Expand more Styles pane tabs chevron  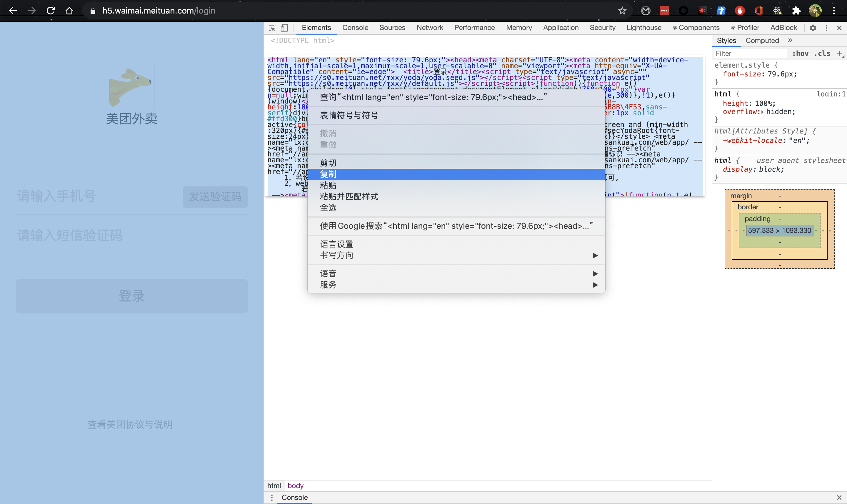point(790,40)
